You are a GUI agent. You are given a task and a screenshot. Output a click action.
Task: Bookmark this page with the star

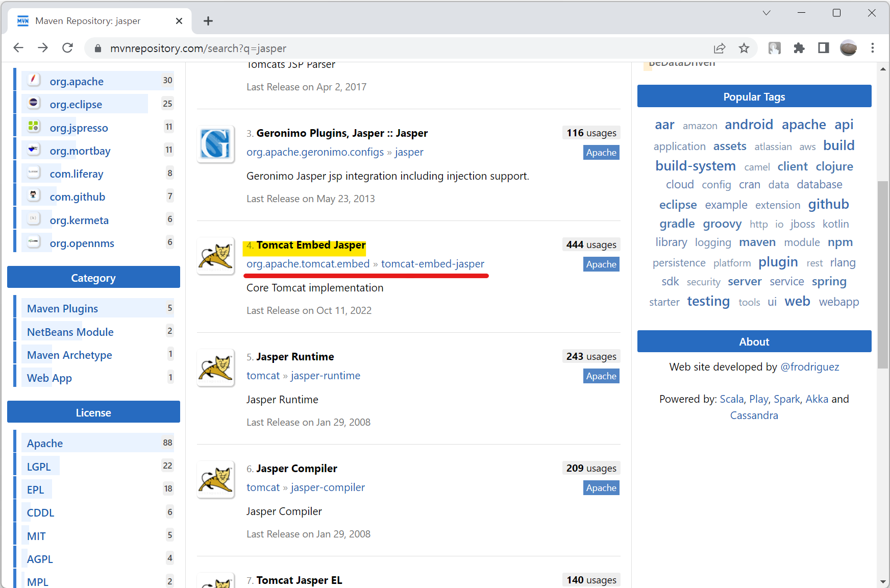[744, 48]
